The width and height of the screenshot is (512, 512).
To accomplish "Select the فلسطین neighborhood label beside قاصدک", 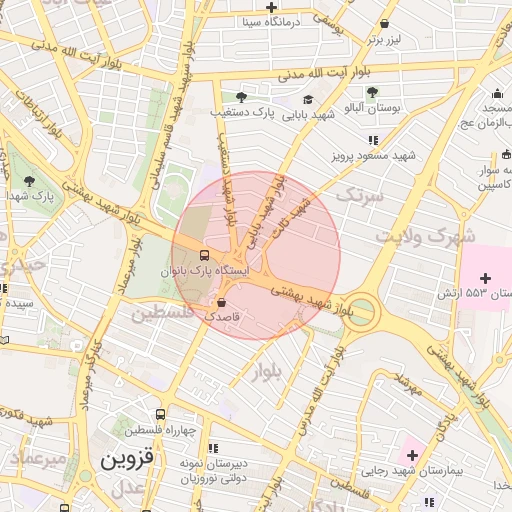I will (163, 314).
